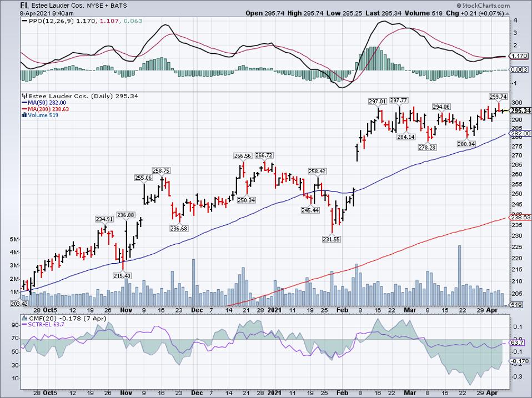The height and width of the screenshot is (398, 532).
Task: Click the MA(50) 282.00 legend entry
Action: [x=47, y=103]
